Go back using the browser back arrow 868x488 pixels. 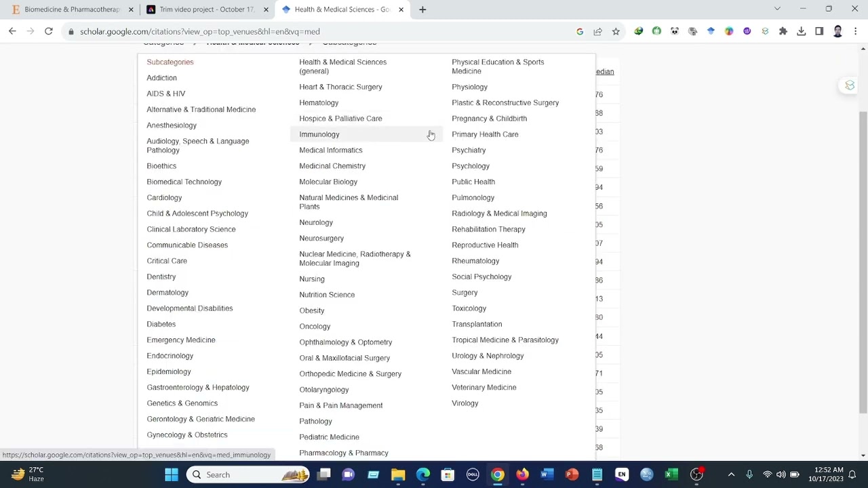12,31
